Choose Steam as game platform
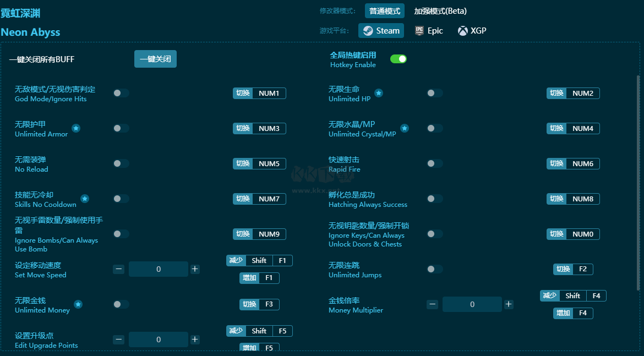 point(381,31)
